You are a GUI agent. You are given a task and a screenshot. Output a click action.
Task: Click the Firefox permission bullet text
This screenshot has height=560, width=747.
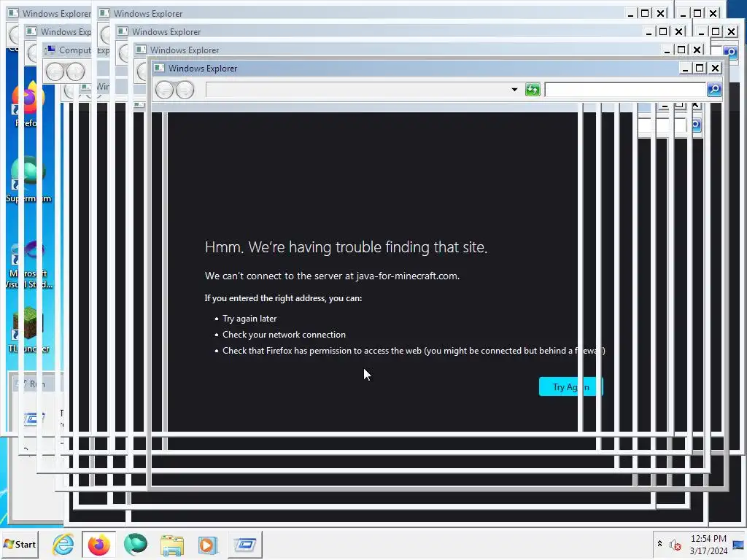tap(414, 351)
